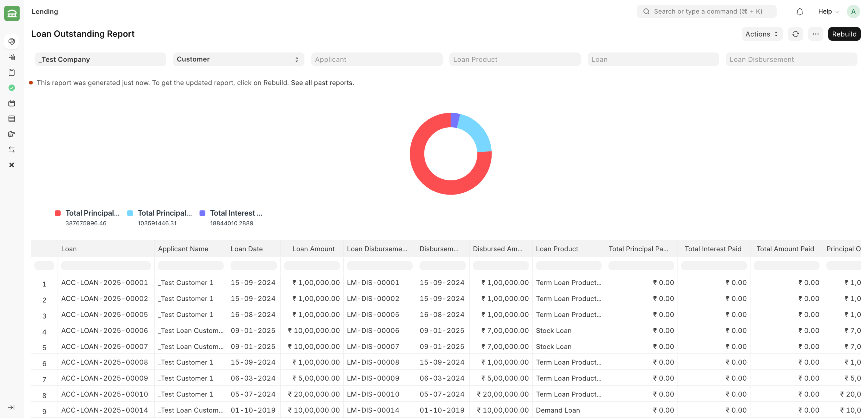Open the calendar sidebar icon

[12, 103]
